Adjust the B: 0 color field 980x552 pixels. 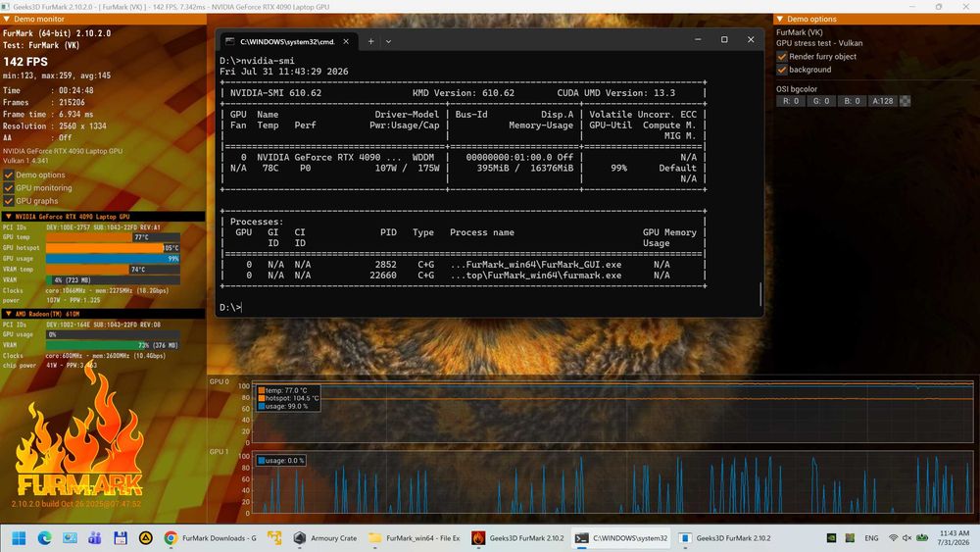coord(852,101)
